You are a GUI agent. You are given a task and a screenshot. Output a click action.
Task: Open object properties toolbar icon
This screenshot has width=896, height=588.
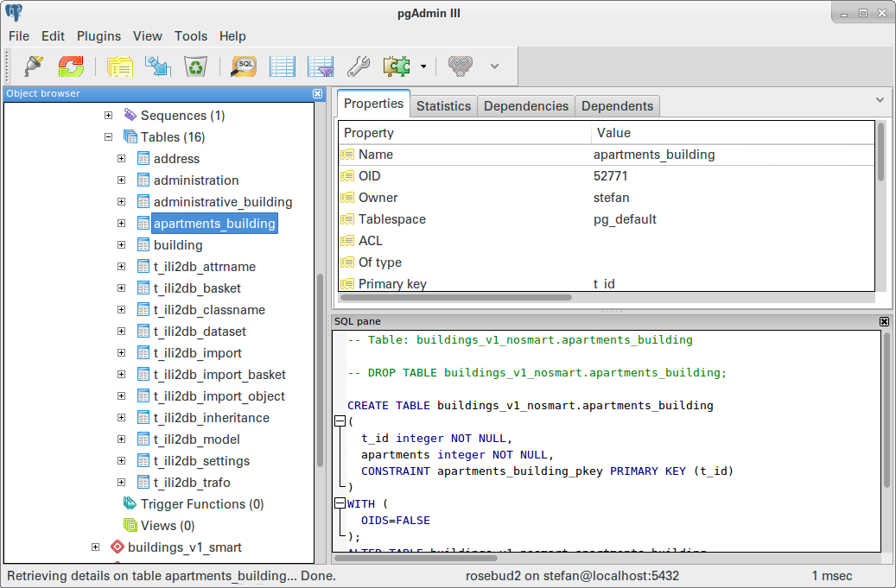pos(119,66)
